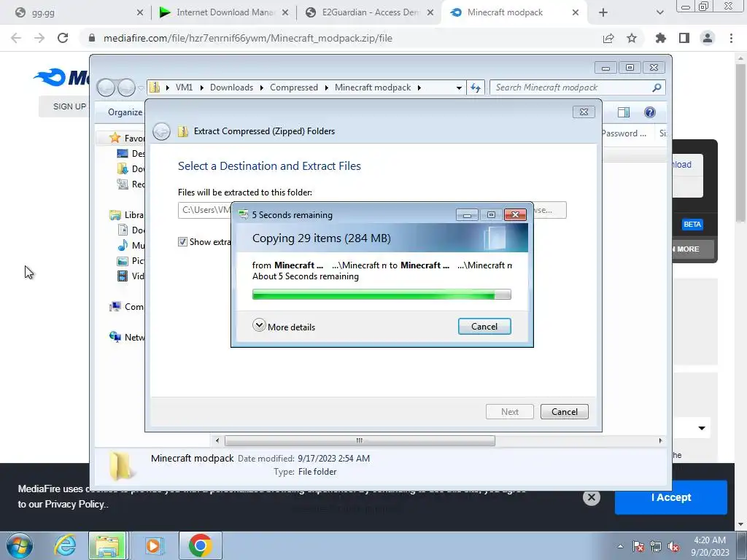Click the muted volume tray icon
747x560 pixels.
point(673,547)
